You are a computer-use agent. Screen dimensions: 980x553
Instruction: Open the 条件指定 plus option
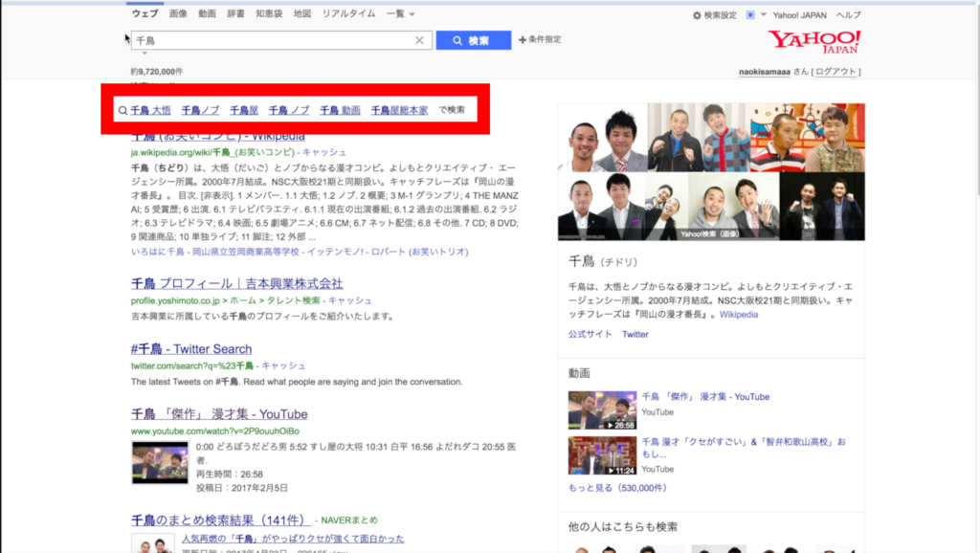point(540,39)
